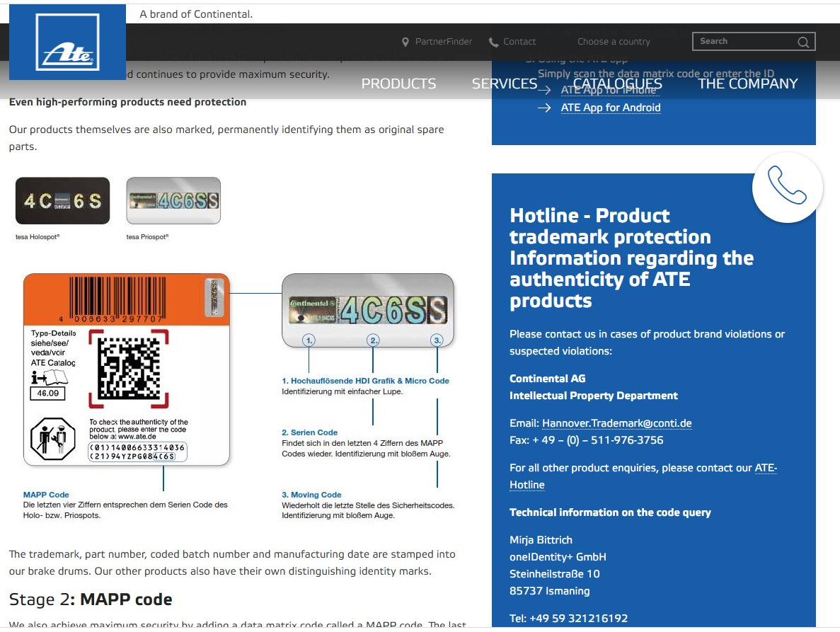Open the CATALOGUES menu
The height and width of the screenshot is (632, 840).
(618, 84)
